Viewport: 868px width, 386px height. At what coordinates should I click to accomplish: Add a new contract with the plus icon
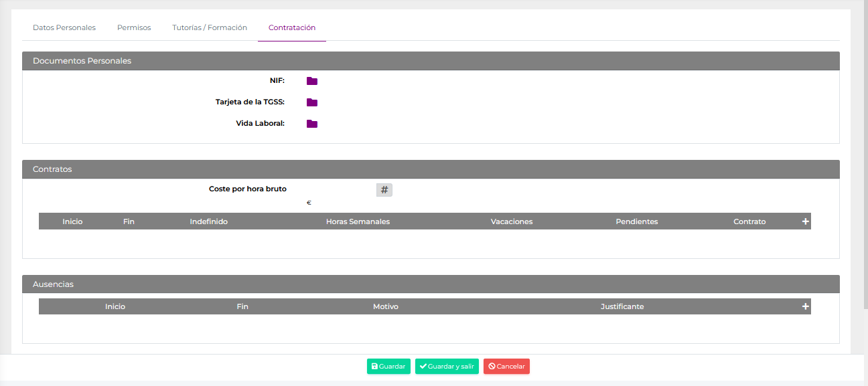tap(806, 221)
